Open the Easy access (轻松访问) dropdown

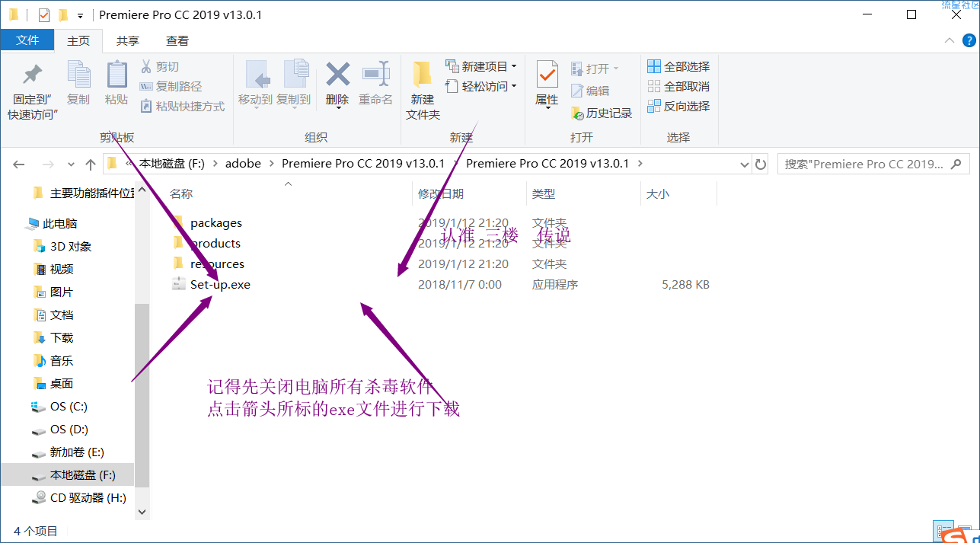(481, 86)
